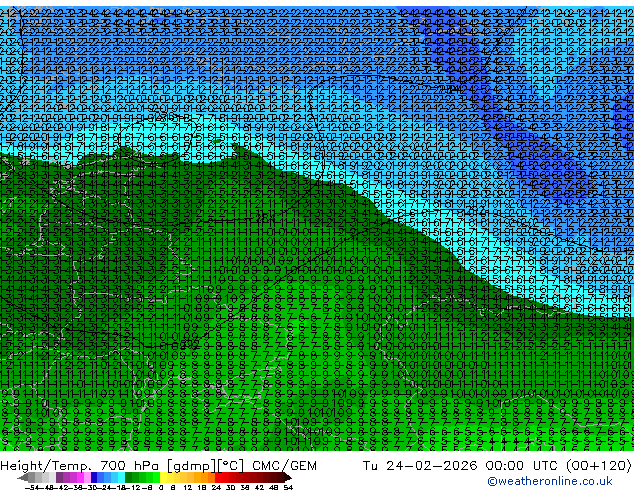Viewport: 634px width, 490px height.
Task: Click the dark green -12 degree legend swatch
Action: coord(129,477)
